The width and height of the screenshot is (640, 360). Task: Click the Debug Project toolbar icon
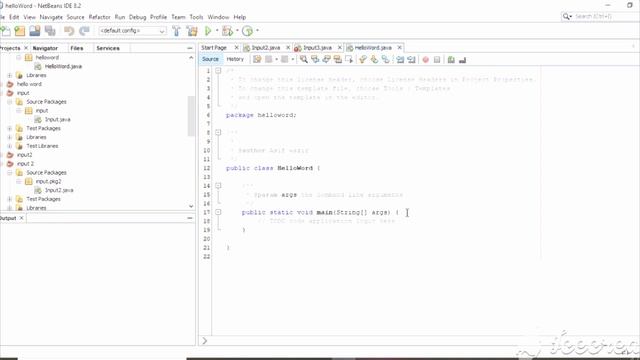tap(227, 31)
